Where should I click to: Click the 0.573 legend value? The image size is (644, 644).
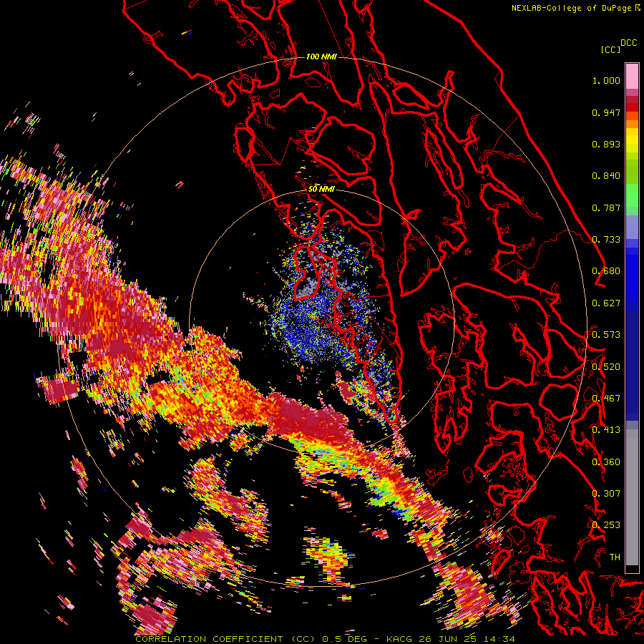point(606,334)
